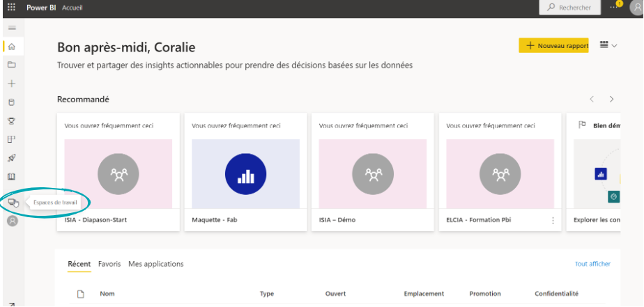Open the Goals trophy icon in sidebar
Viewport: 644px width, 307px height.
[x=11, y=120]
